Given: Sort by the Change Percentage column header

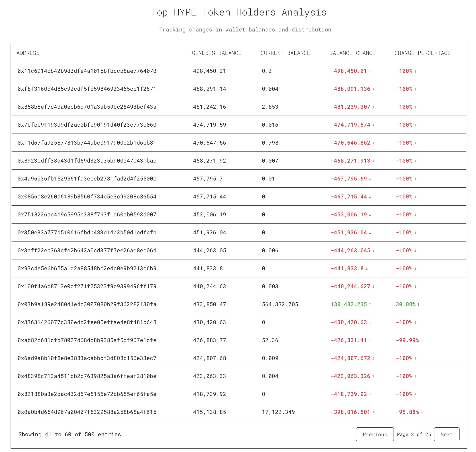Looking at the screenshot, I should (x=422, y=53).
